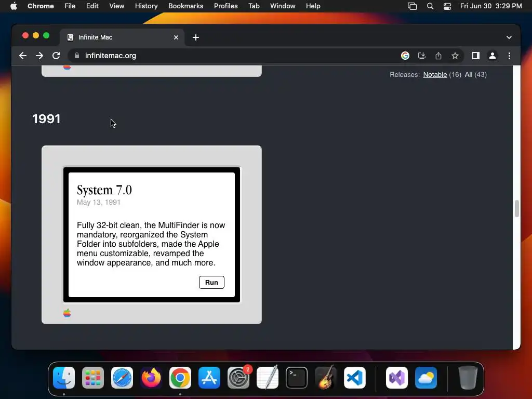Close the Infinite Mac tab

pos(176,37)
